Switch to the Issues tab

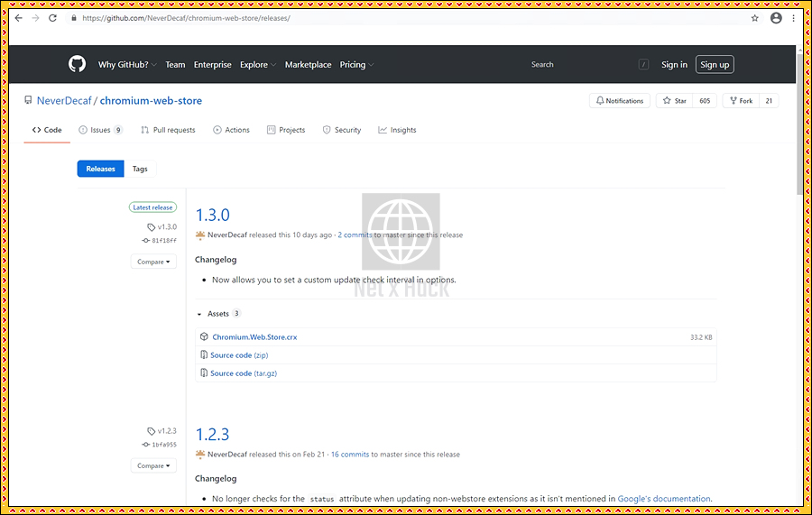click(100, 130)
